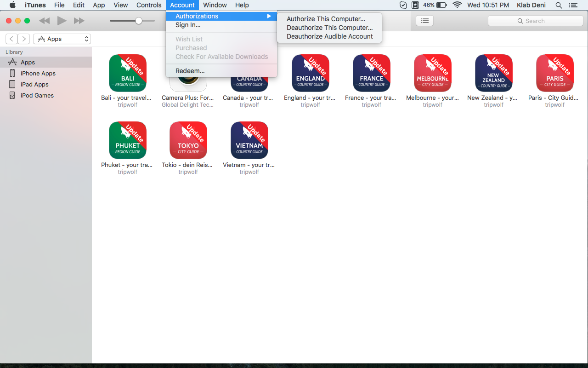The width and height of the screenshot is (588, 368).
Task: Select the New Zealand country guide icon
Action: click(x=493, y=73)
